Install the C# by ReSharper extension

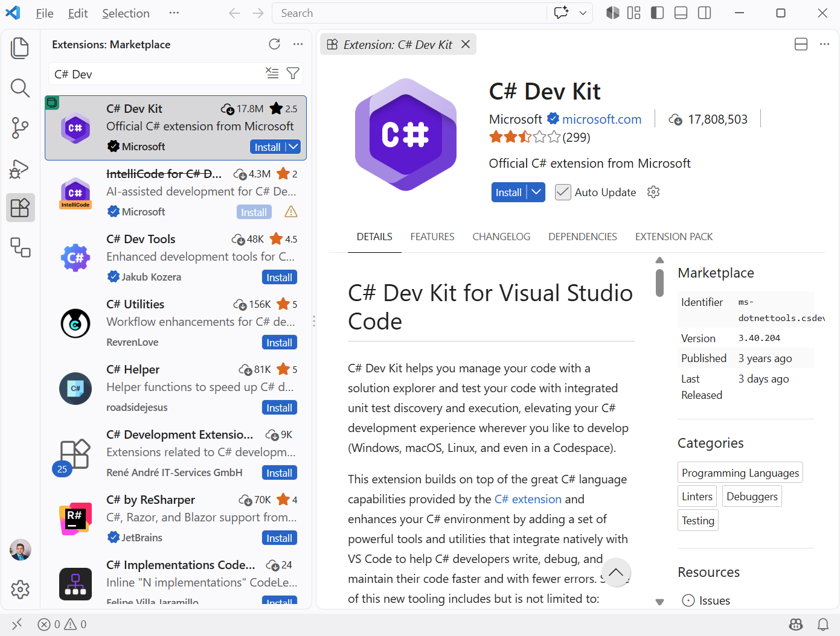coord(280,538)
